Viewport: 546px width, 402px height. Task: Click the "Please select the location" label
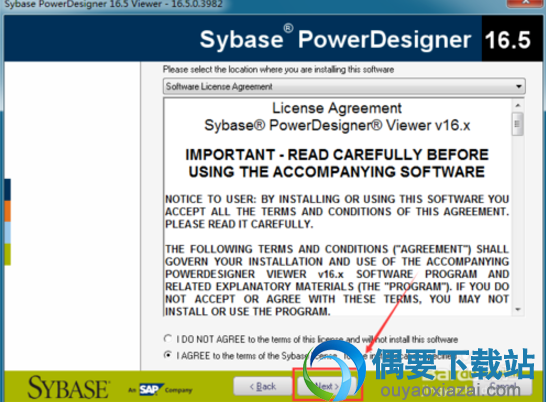pos(278,69)
